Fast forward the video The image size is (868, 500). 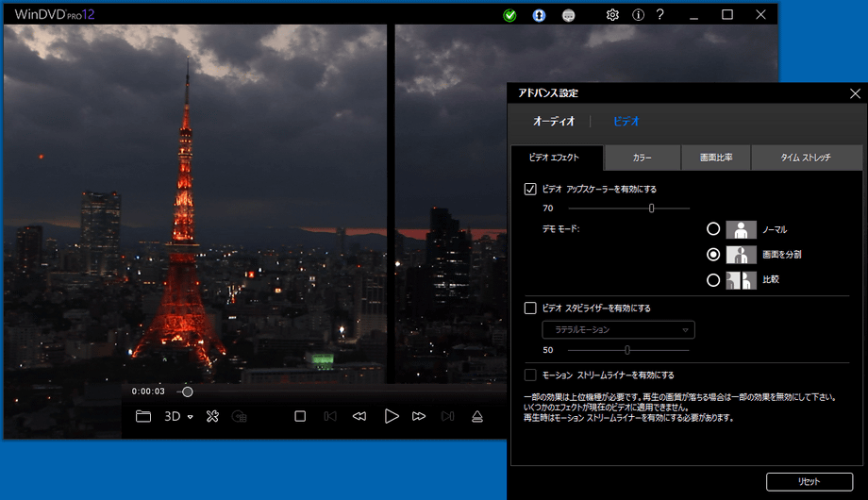point(419,416)
